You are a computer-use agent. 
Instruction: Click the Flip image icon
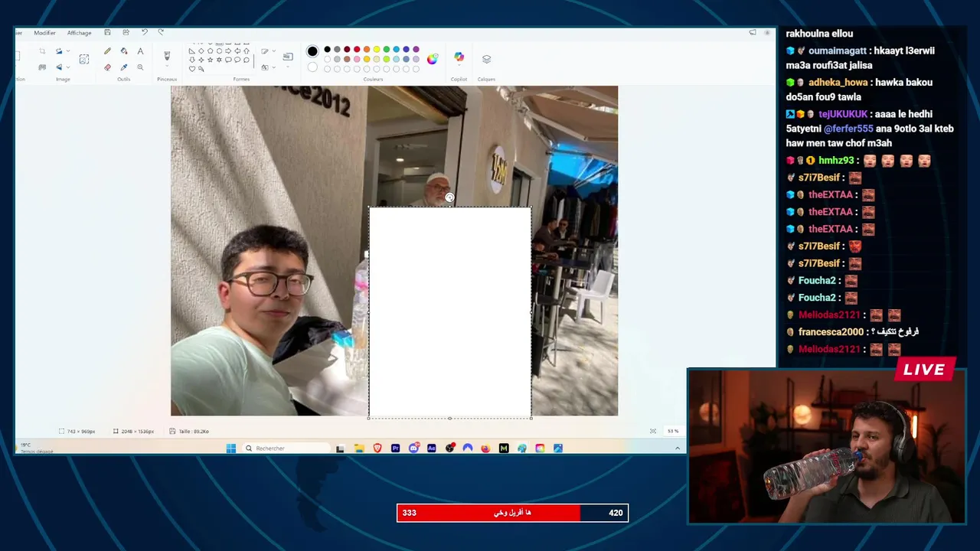tap(59, 67)
